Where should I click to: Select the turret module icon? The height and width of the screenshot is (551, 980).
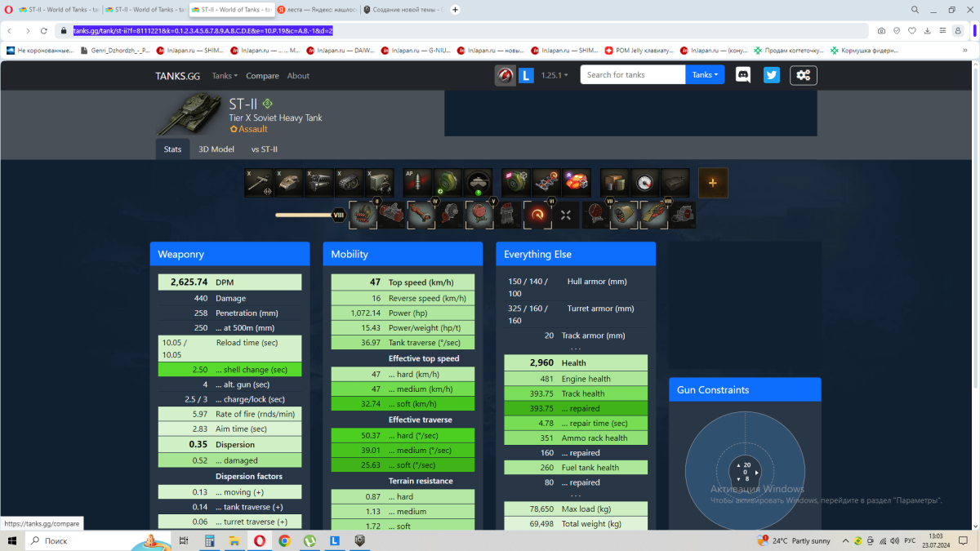(289, 183)
